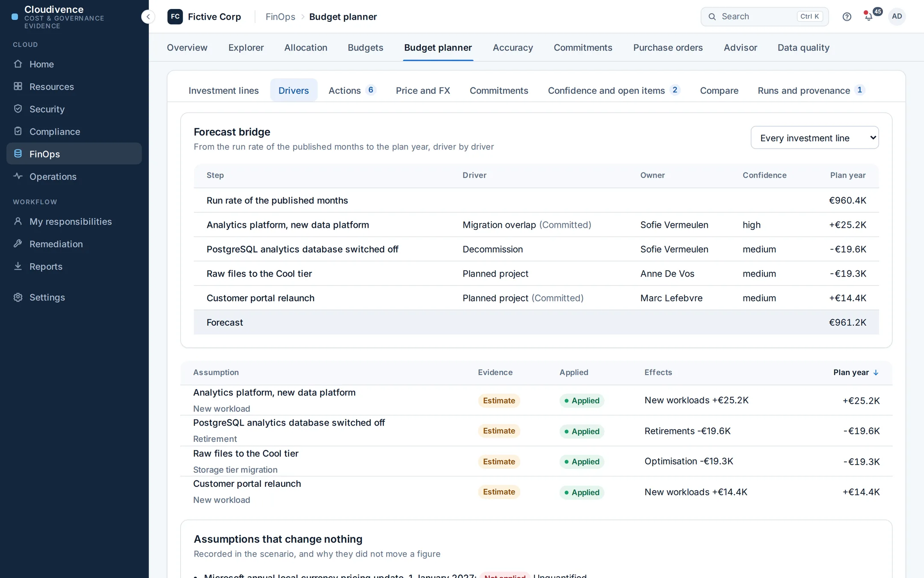Click Anne De Vos owner cell

click(667, 274)
